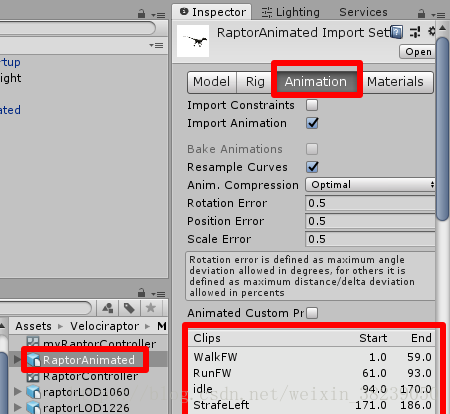Viewport: 450px width, 414px height.
Task: Open the help reference icon for import settings
Action: 396,32
